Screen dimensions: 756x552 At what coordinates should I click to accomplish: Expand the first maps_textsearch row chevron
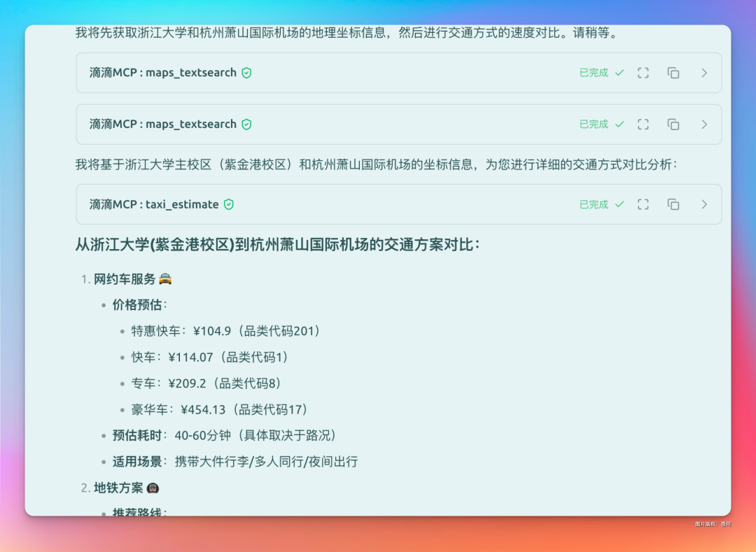click(x=704, y=73)
